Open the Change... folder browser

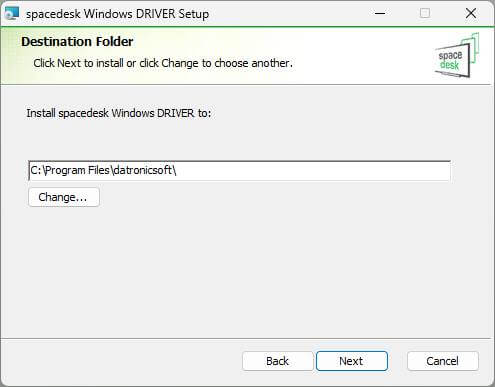tap(64, 197)
